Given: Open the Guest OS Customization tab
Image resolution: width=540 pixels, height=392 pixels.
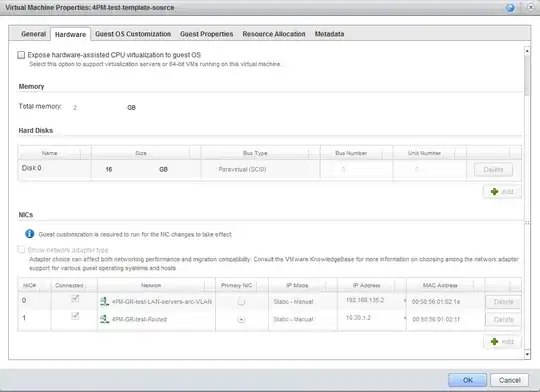Looking at the screenshot, I should coord(133,34).
